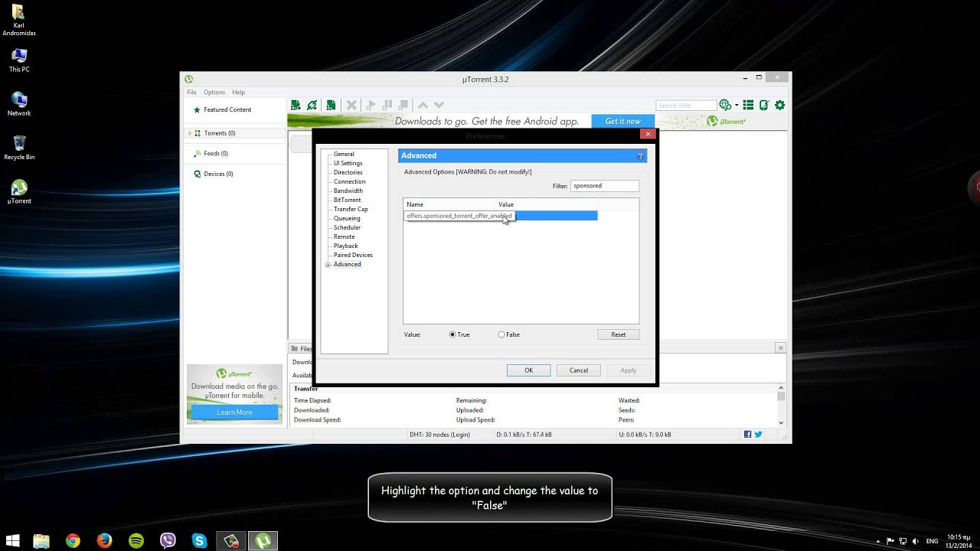This screenshot has width=980, height=551.
Task: Open Firefox from the taskbar
Action: (104, 540)
